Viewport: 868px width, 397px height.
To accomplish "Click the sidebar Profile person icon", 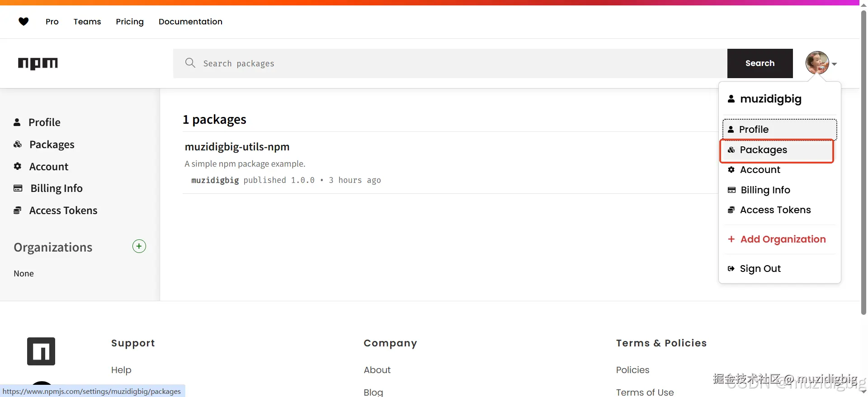I will coord(17,122).
